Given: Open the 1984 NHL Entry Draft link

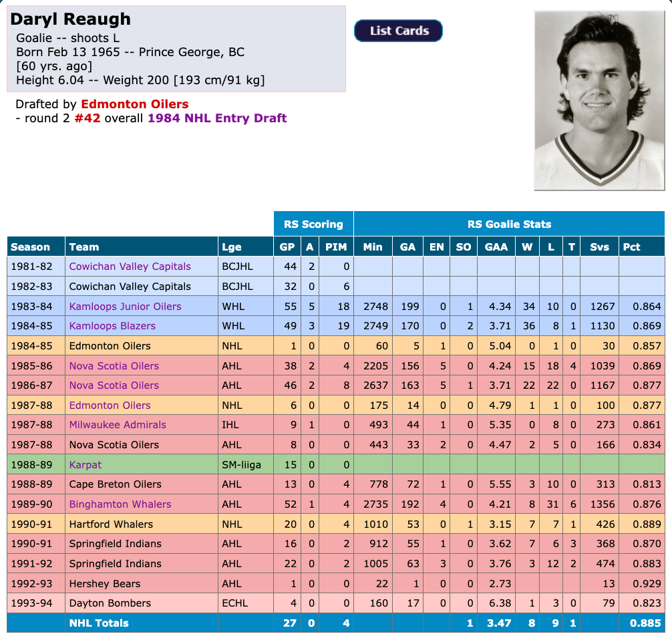Looking at the screenshot, I should tap(217, 118).
